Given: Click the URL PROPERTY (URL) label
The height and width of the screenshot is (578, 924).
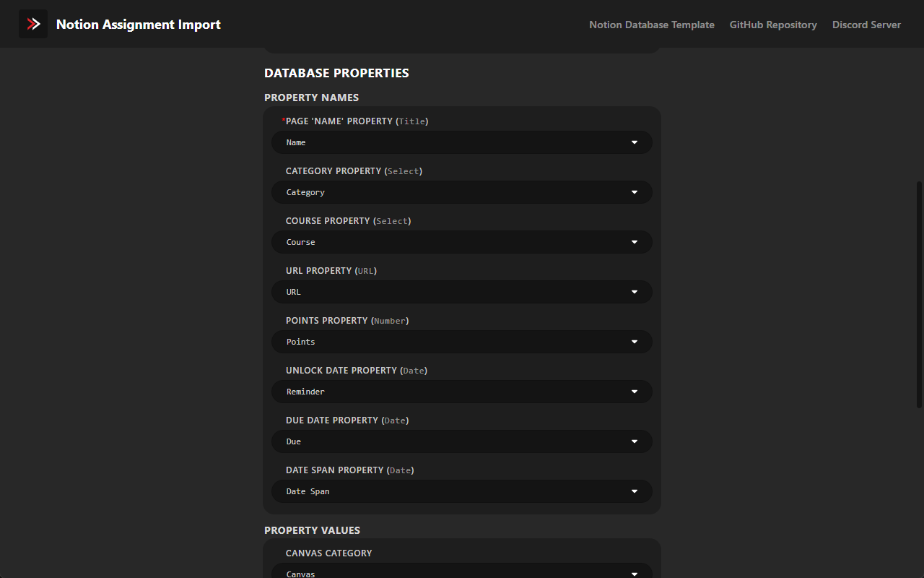Looking at the screenshot, I should click(331, 271).
